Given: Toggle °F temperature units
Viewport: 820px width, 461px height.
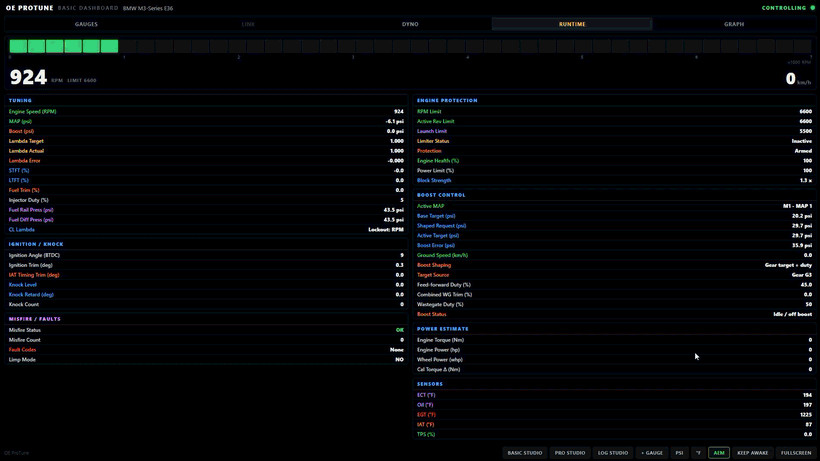Looking at the screenshot, I should click(698, 453).
